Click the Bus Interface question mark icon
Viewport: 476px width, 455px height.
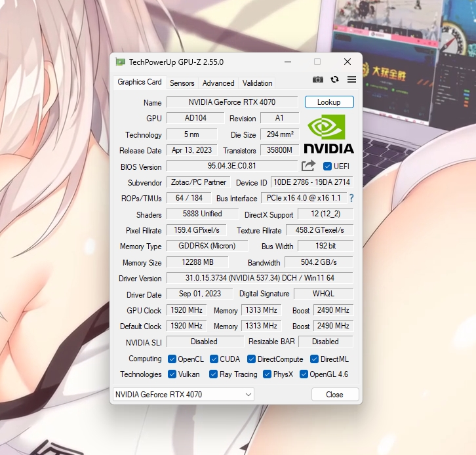tap(351, 198)
